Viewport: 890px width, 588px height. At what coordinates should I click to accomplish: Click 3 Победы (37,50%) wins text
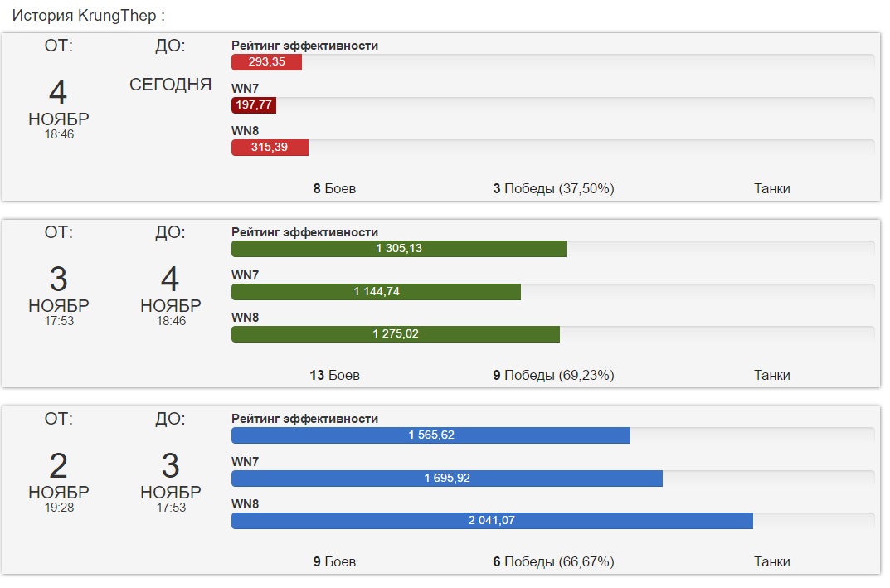click(x=553, y=188)
